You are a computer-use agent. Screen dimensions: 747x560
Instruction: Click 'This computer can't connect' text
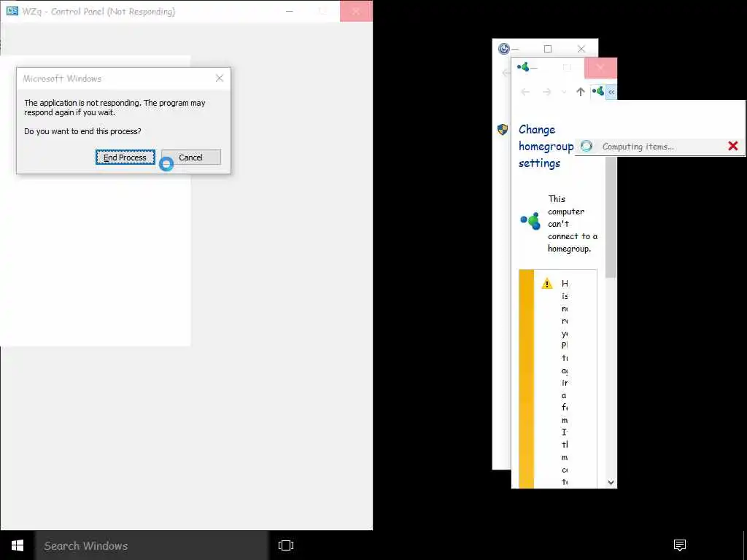pos(572,223)
